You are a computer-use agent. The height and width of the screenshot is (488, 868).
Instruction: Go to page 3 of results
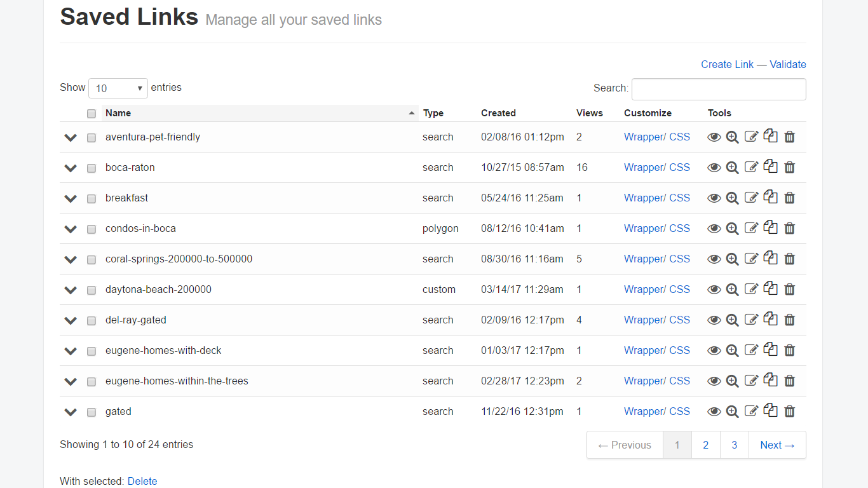[734, 445]
